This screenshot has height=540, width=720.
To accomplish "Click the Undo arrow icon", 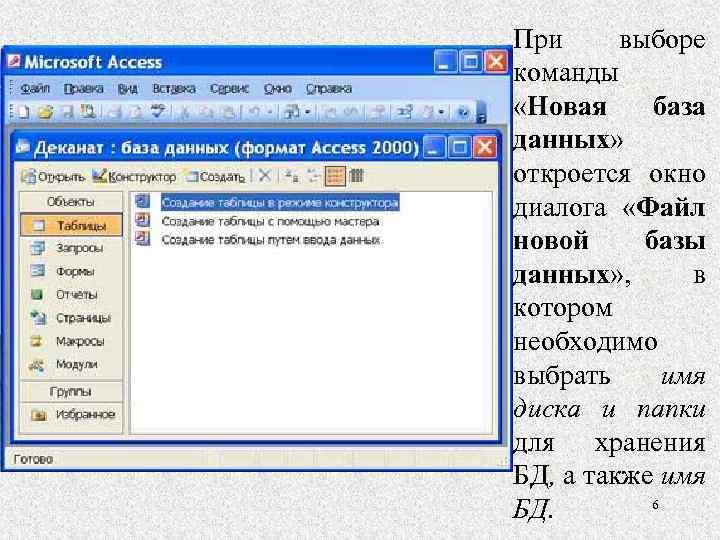I will point(255,112).
